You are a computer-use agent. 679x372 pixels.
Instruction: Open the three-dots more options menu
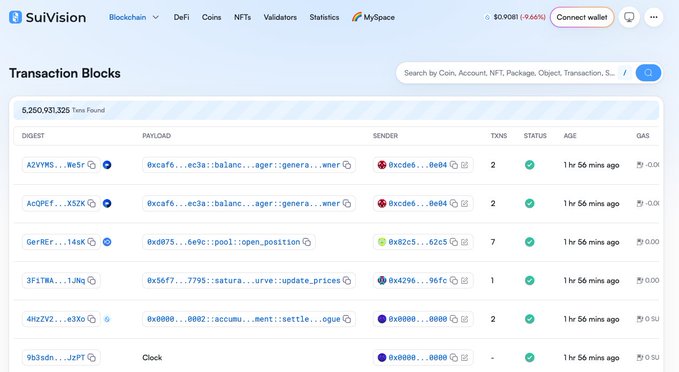(x=653, y=17)
